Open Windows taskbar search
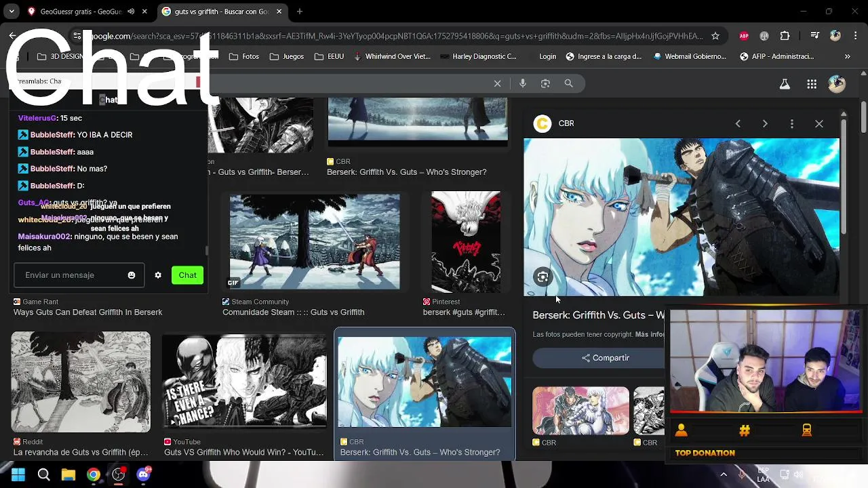The image size is (868, 488). click(43, 474)
